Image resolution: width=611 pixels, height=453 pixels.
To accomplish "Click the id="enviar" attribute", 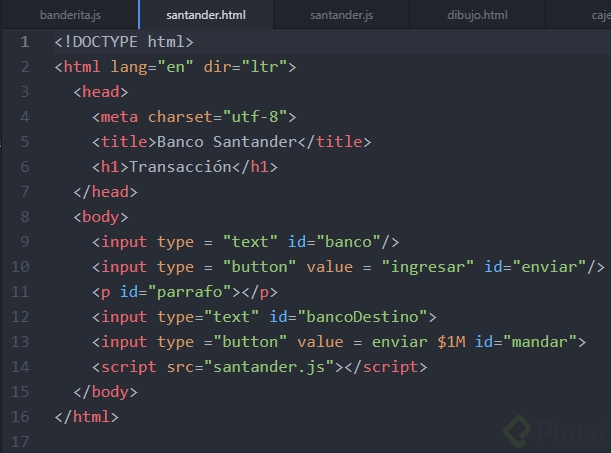I will pyautogui.click(x=535, y=267).
